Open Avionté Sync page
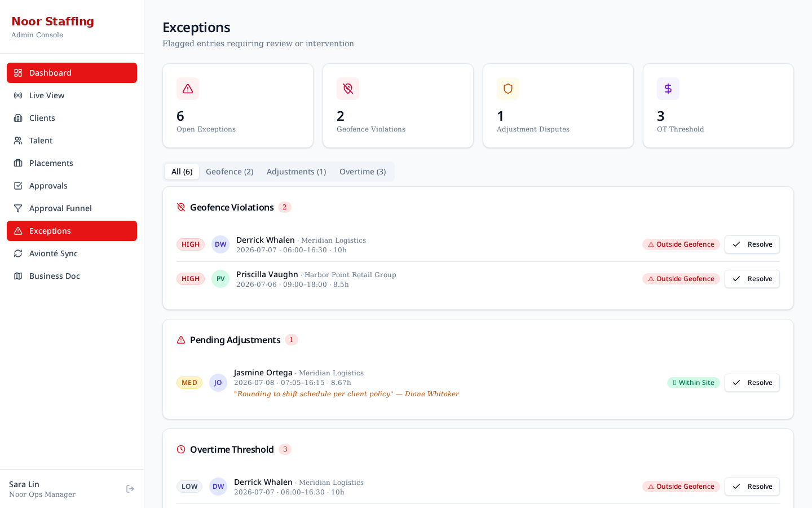The height and width of the screenshot is (508, 812). coord(72,253)
